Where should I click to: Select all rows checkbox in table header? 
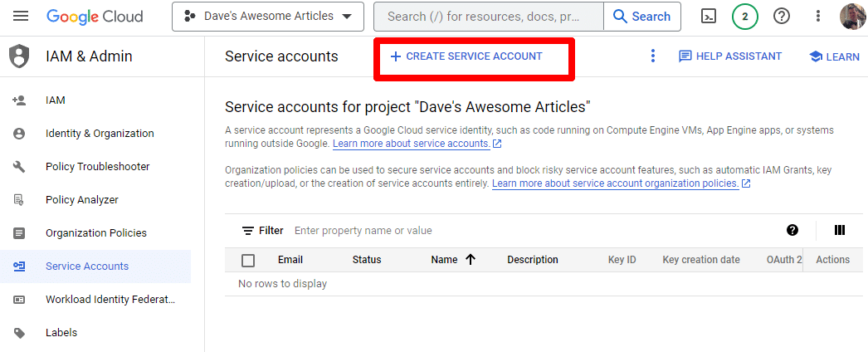pyautogui.click(x=248, y=260)
